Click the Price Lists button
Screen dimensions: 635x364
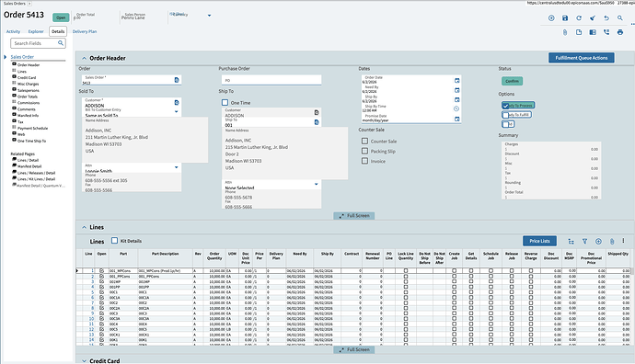coord(539,241)
